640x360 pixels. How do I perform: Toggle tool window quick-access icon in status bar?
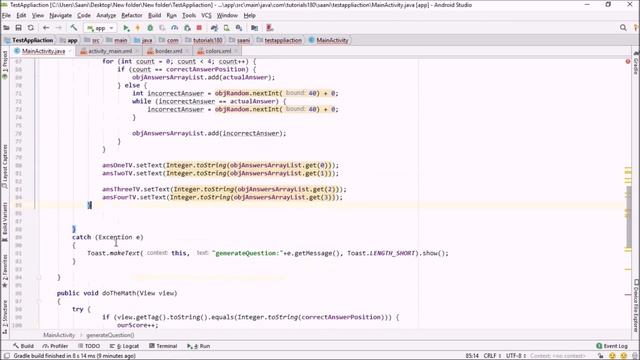tap(7, 356)
